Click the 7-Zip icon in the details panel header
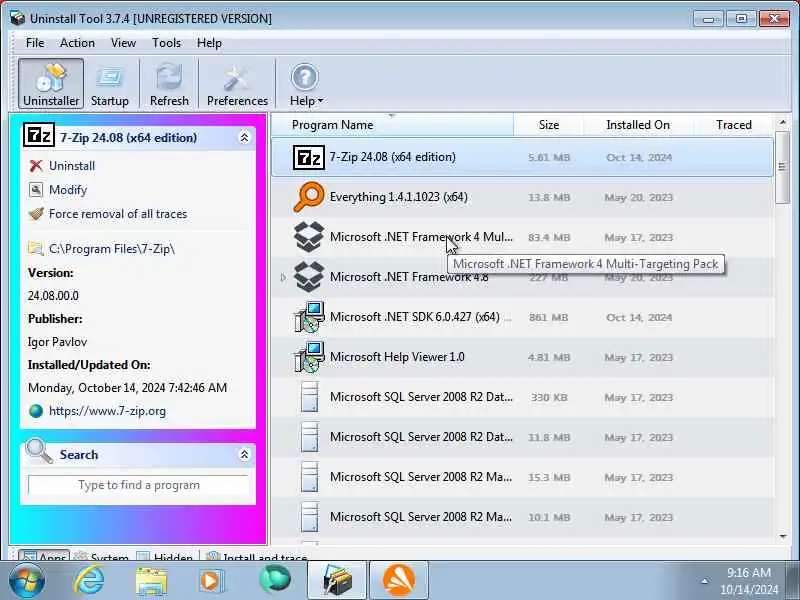 tap(39, 135)
